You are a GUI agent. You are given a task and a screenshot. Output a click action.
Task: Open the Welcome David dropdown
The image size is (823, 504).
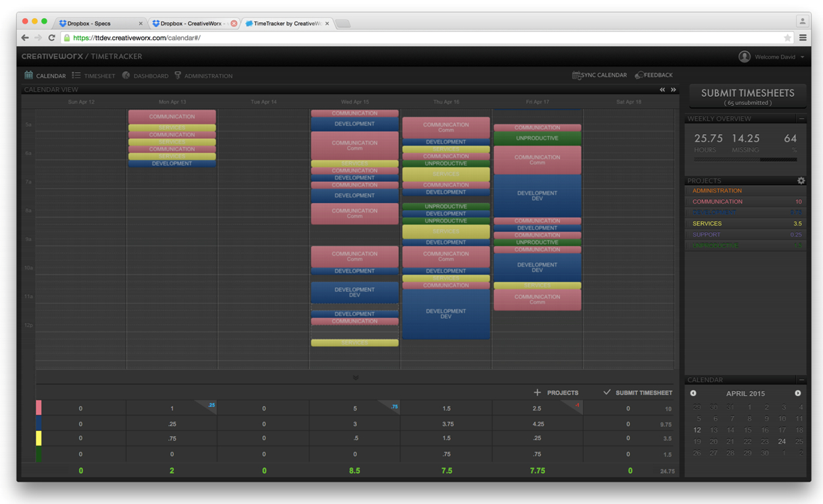[x=780, y=57]
